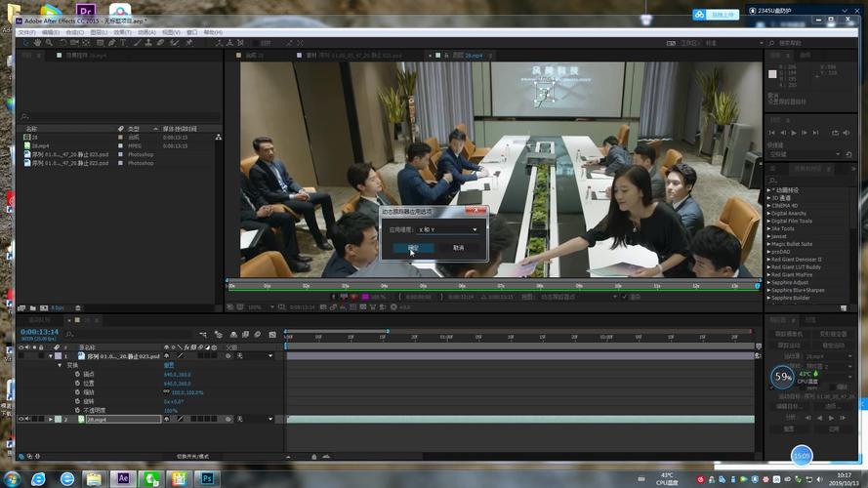
Task: Expand the CINEMA 4D effects category
Action: click(x=769, y=205)
